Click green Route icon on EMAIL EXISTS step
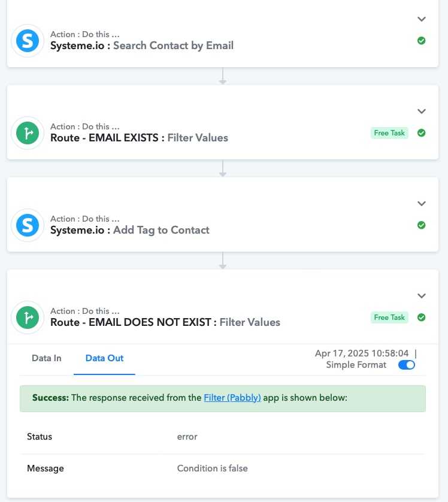Viewport: 448px width, 502px height. click(28, 133)
